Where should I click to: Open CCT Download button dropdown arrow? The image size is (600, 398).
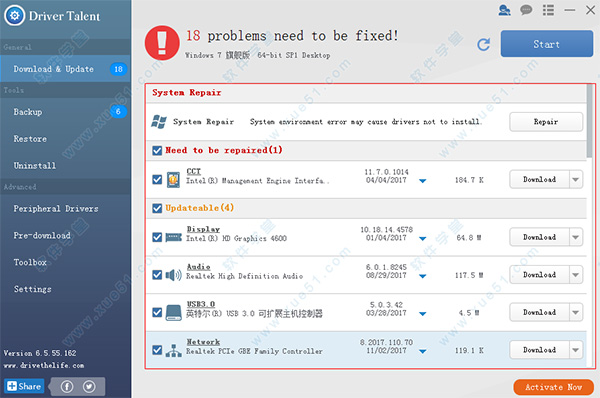576,179
